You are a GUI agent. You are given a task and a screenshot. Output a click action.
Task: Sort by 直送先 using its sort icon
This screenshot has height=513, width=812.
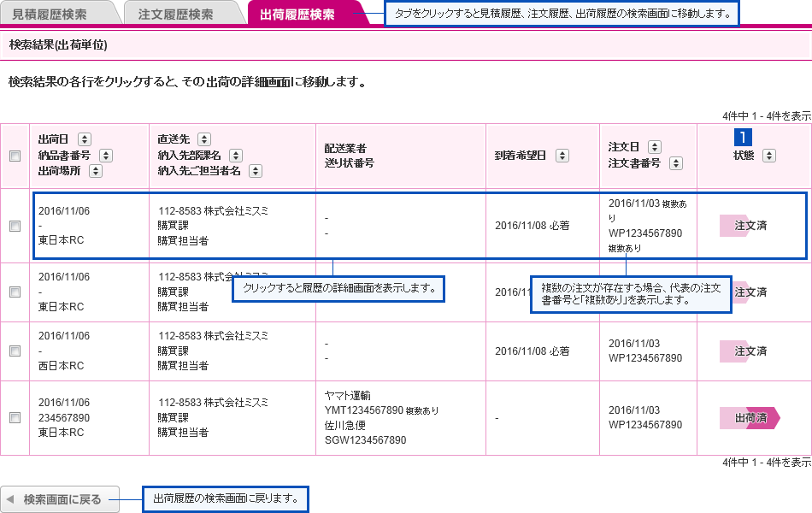pyautogui.click(x=204, y=139)
